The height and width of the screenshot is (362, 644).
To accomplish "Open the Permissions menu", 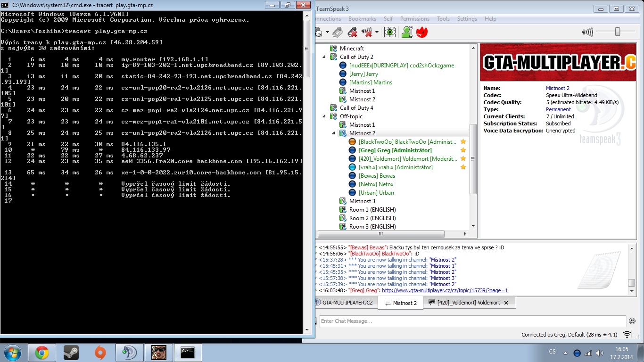I will (415, 19).
